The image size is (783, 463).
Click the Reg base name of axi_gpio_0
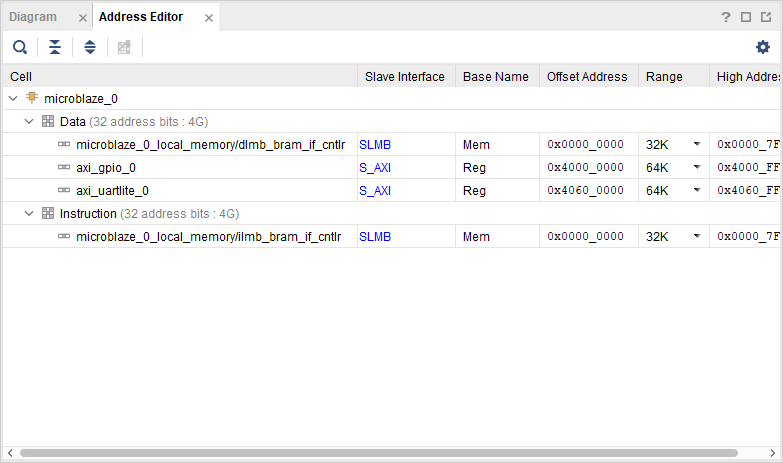[x=474, y=168]
